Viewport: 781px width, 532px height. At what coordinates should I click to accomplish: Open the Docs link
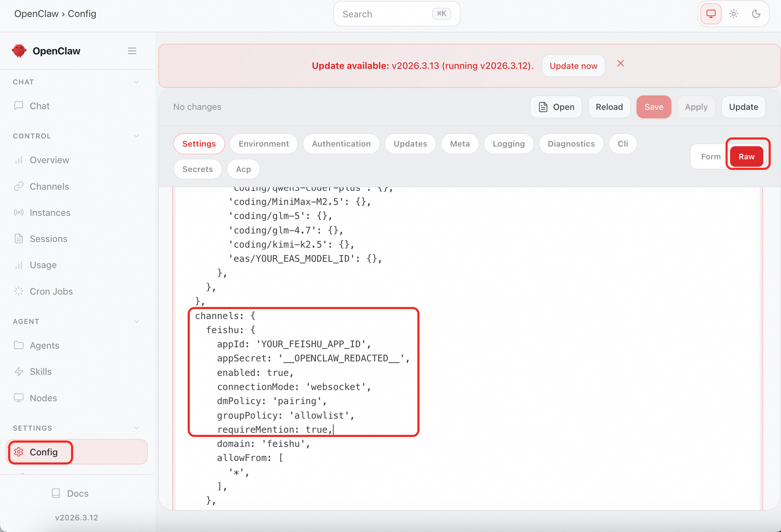coord(70,493)
